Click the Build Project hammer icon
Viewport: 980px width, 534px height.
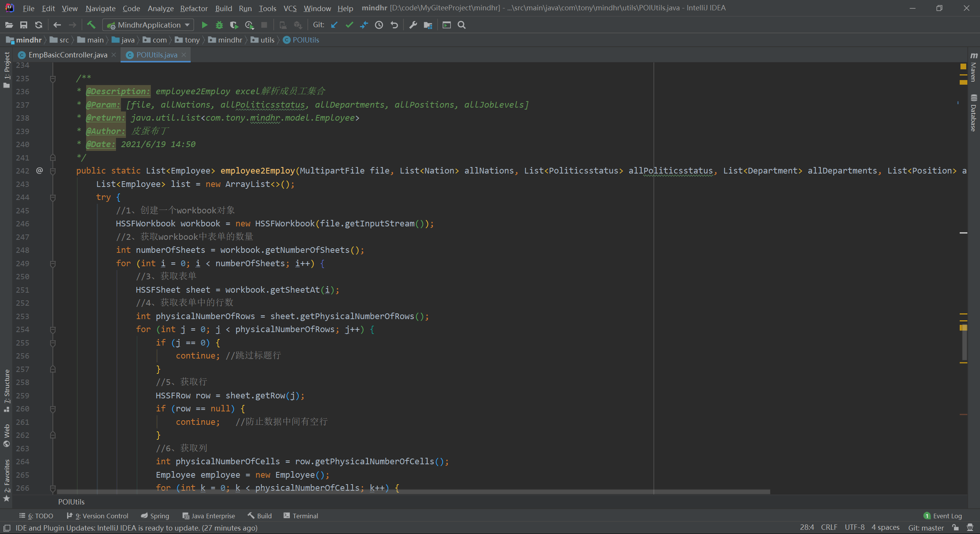(91, 25)
